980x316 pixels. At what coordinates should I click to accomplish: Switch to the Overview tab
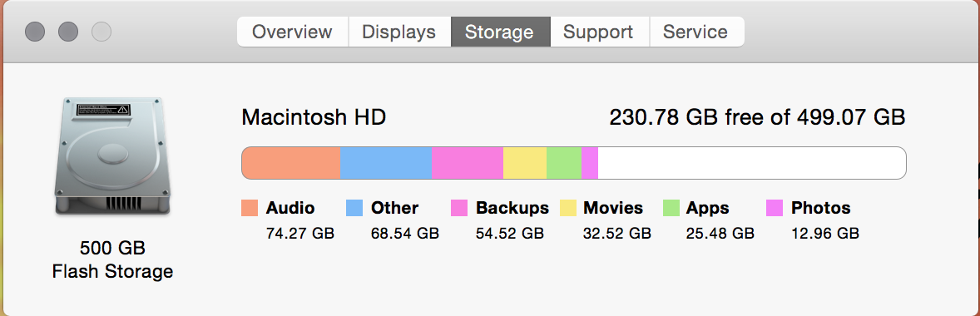tap(293, 32)
